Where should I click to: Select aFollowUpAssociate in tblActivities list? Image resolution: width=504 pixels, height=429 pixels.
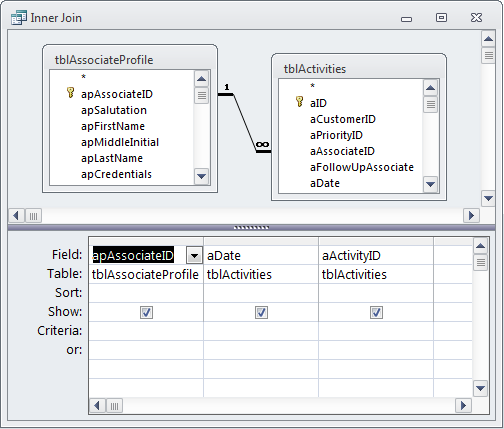[x=362, y=167]
